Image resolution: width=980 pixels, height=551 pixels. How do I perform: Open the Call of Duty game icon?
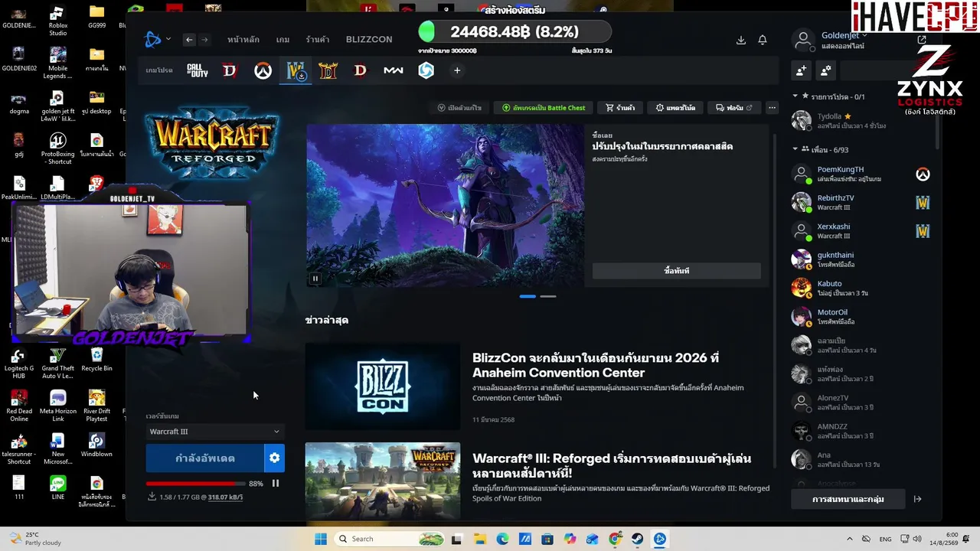coord(198,70)
